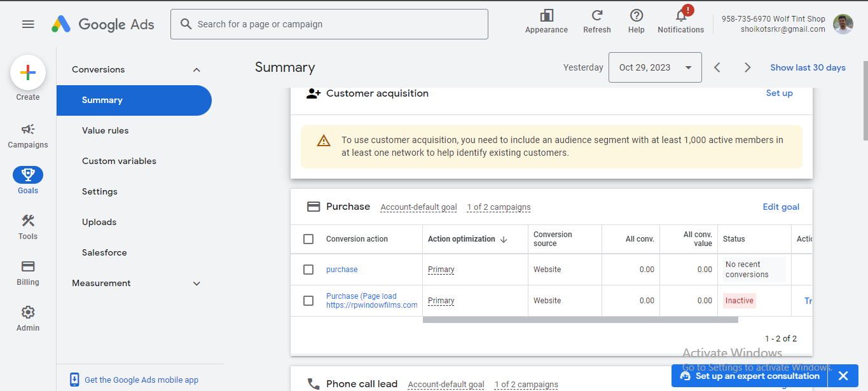Click No recent conversions status
The image size is (868, 391).
point(754,270)
